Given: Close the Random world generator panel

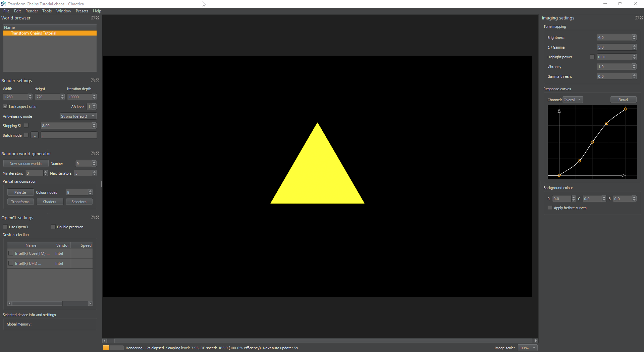Looking at the screenshot, I should [98, 154].
